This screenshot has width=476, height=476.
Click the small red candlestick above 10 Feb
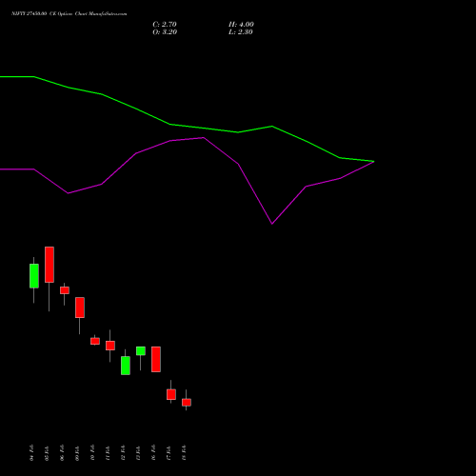pos(95,341)
